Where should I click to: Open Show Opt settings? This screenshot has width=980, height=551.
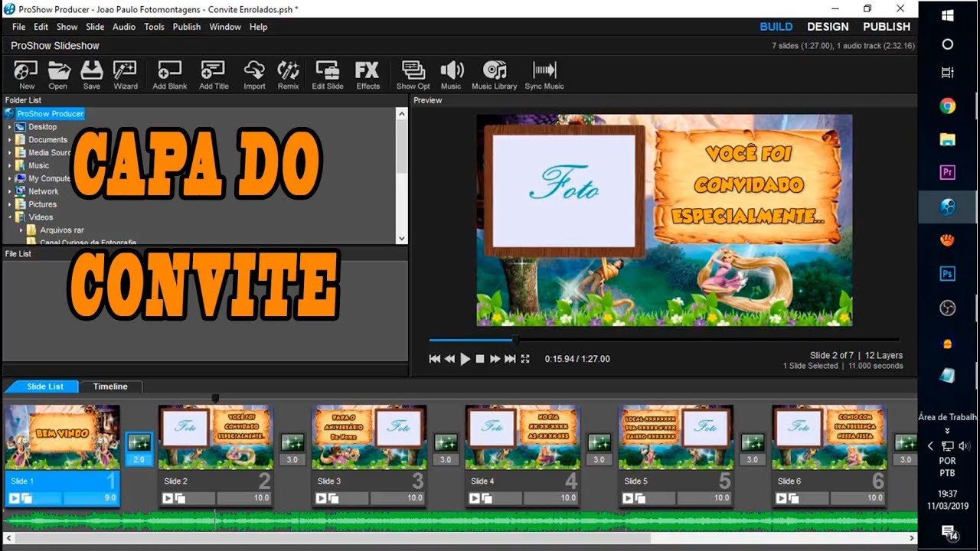pyautogui.click(x=413, y=75)
